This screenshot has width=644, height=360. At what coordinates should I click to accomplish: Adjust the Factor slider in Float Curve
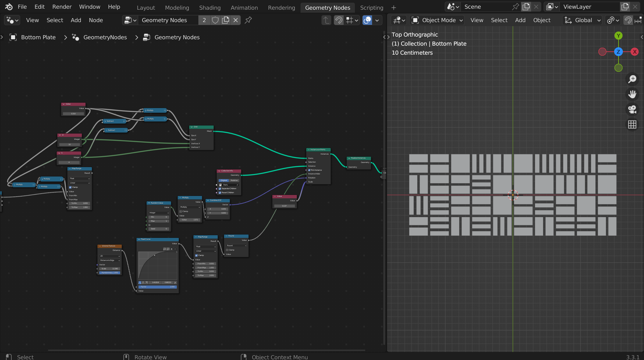[x=157, y=287]
